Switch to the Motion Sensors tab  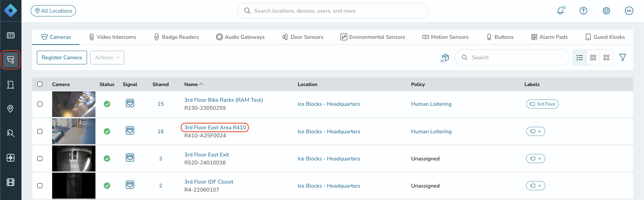click(x=445, y=37)
